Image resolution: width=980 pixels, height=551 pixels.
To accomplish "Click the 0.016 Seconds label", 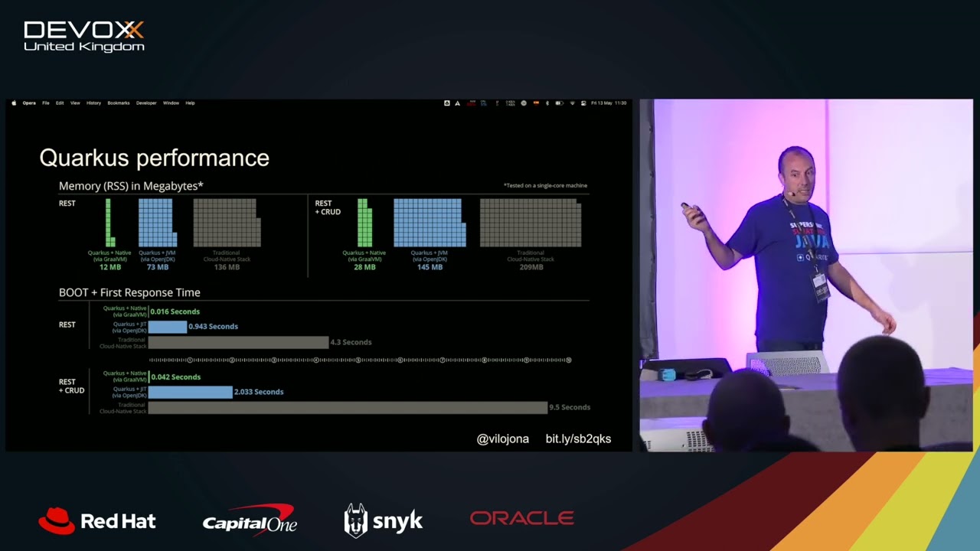I will coord(175,311).
